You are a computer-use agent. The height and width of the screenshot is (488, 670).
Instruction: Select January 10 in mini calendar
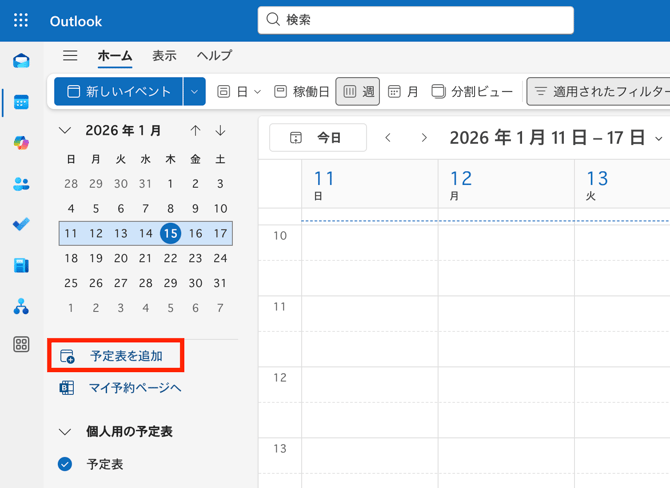(220, 209)
